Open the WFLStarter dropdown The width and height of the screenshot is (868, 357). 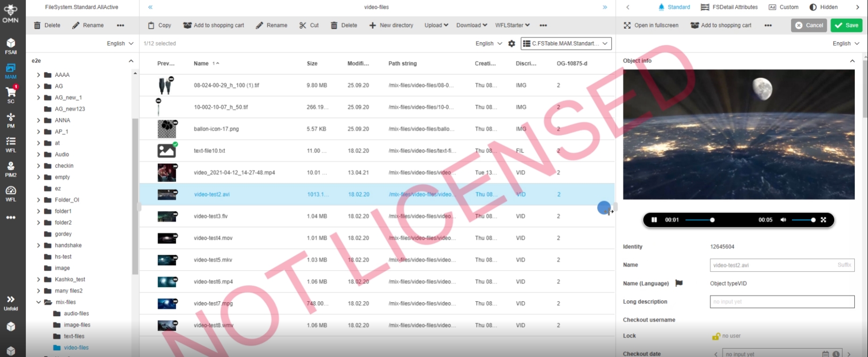pos(512,25)
